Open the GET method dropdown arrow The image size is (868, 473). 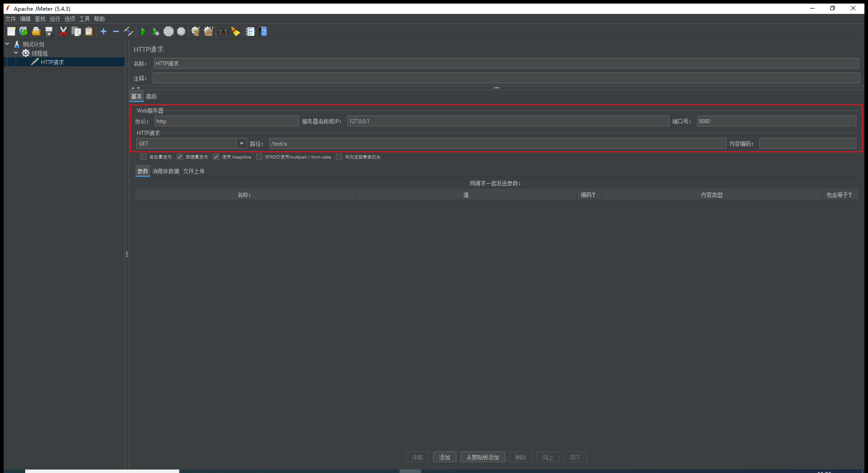pos(242,143)
